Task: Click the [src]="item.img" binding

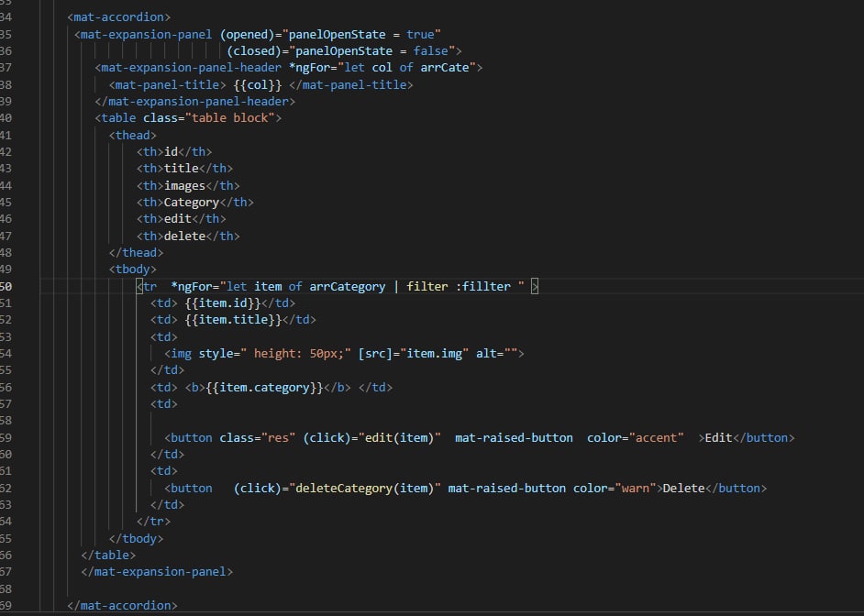Action: tap(414, 354)
